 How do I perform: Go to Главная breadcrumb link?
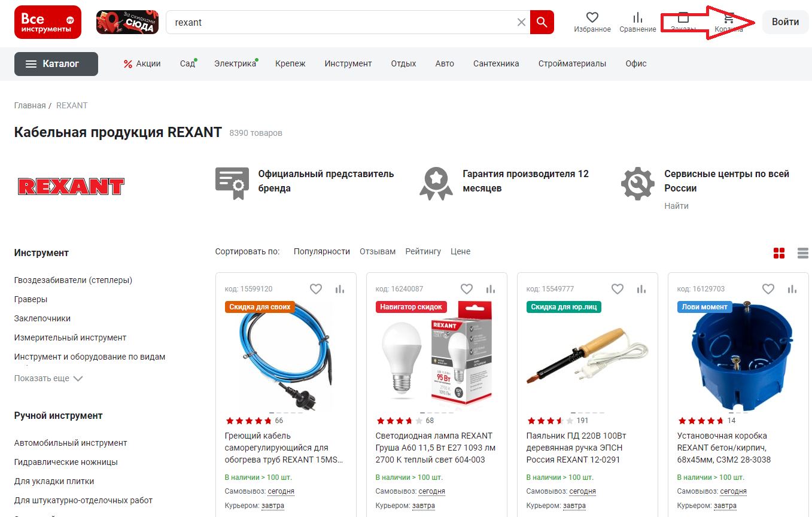pos(30,105)
